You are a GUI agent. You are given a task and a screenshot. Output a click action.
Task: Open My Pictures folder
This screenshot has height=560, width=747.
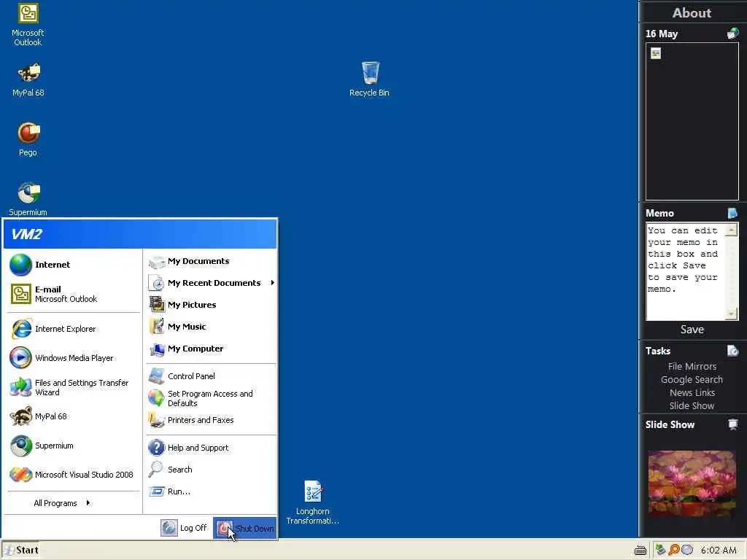click(211, 305)
